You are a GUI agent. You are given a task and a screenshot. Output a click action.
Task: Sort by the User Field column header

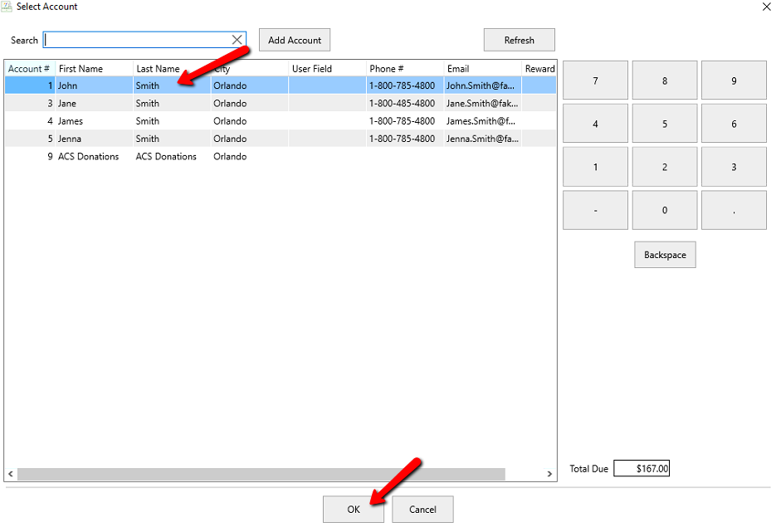click(327, 69)
